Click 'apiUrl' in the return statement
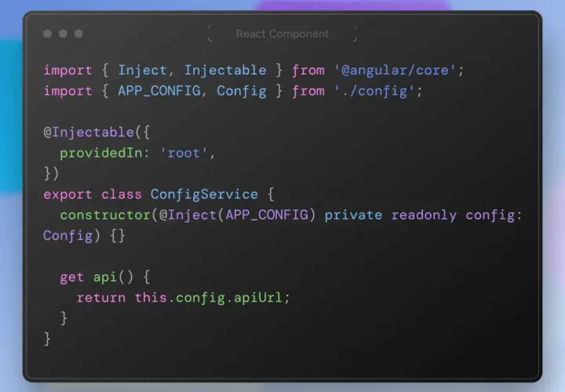 pos(258,299)
